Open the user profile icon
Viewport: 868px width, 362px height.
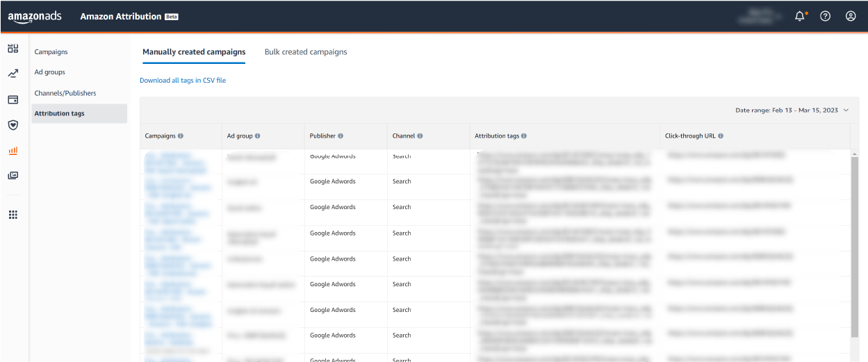[851, 16]
